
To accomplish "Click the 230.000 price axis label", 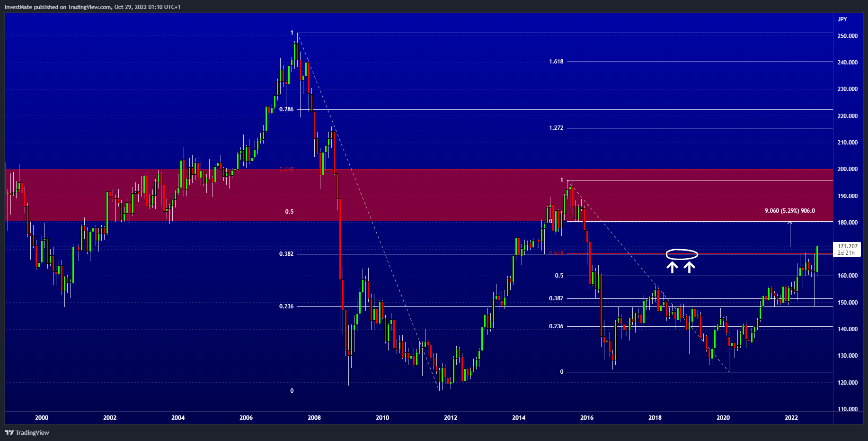I will tap(847, 89).
